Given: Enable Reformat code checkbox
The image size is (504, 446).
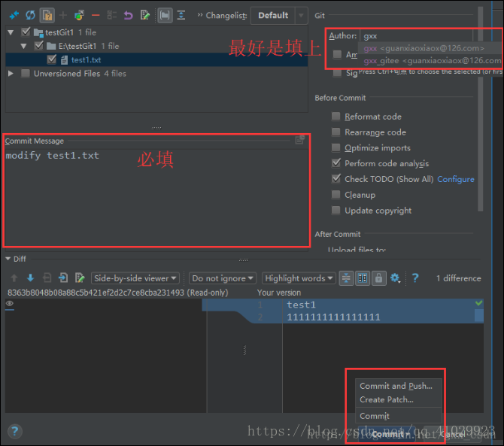Looking at the screenshot, I should pyautogui.click(x=336, y=116).
